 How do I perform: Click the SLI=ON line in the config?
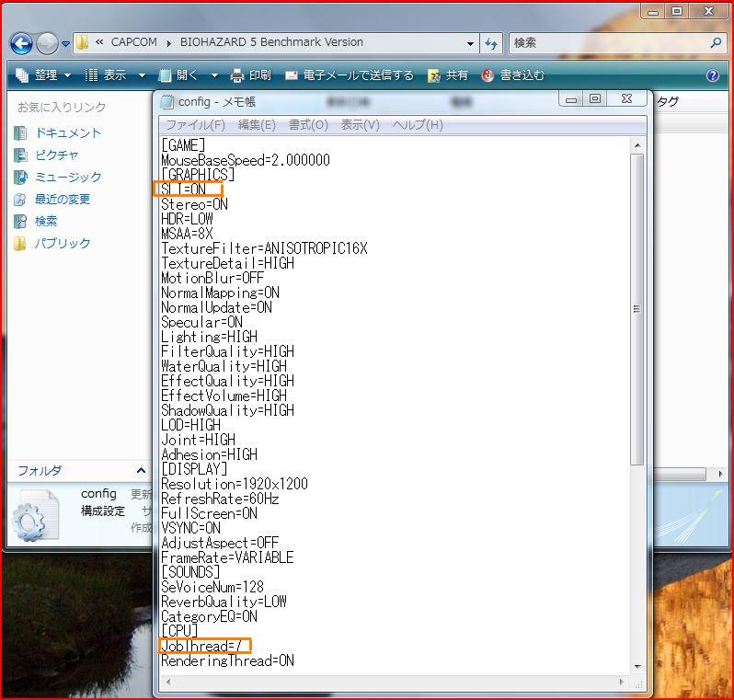point(184,189)
